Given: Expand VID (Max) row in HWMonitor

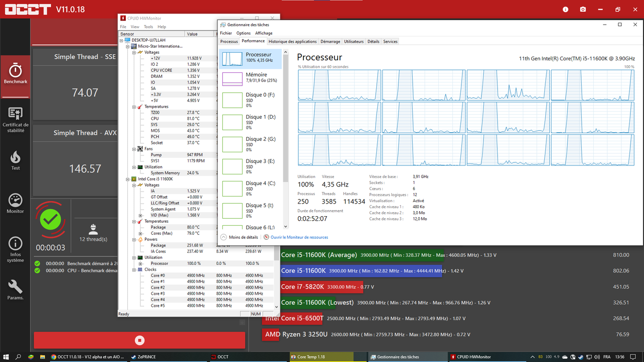Looking at the screenshot, I should click(x=140, y=215).
